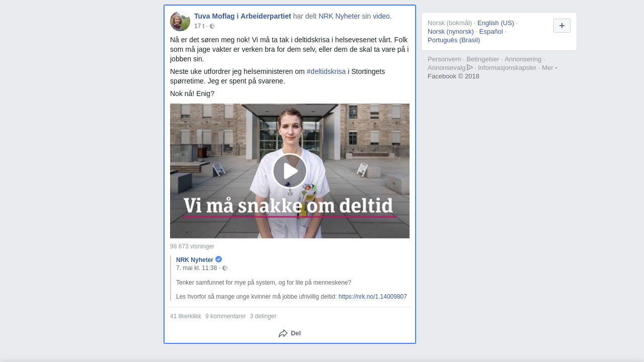Click the public globe icon beside 17 t
644x362 pixels.
point(212,26)
